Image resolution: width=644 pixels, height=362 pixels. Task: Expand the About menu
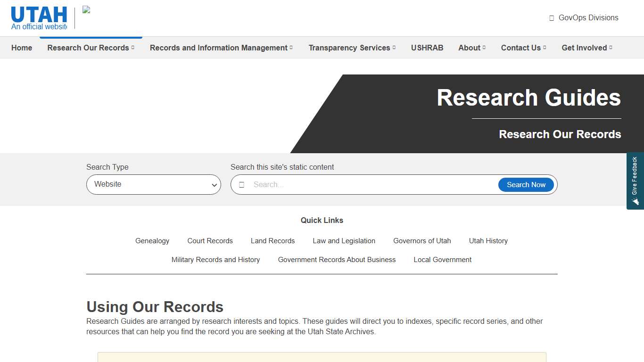(471, 48)
